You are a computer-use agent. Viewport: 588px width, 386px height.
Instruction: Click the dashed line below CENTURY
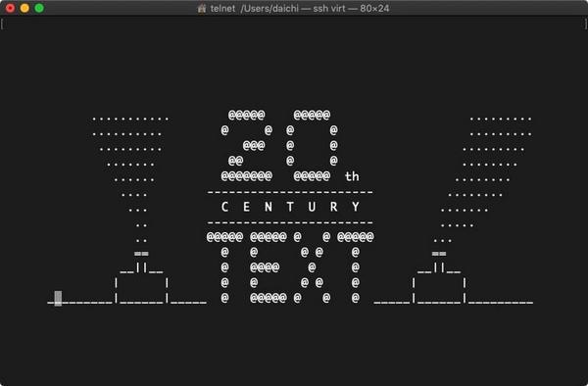click(x=290, y=222)
